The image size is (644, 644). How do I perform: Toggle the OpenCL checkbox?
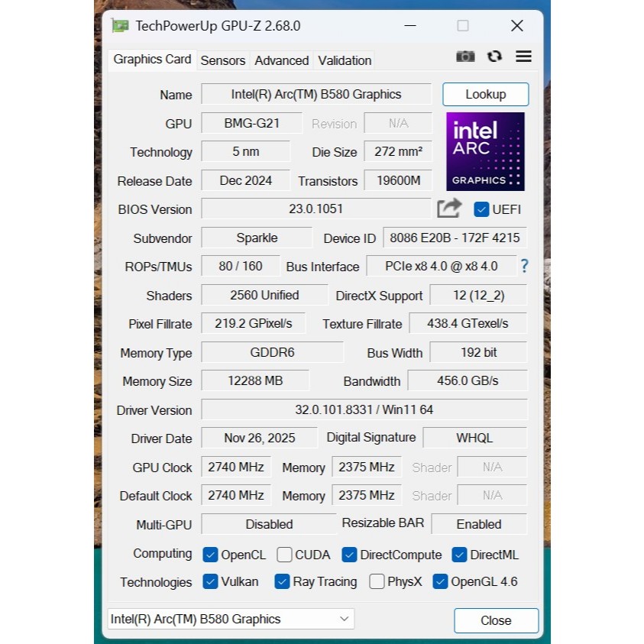tap(210, 555)
